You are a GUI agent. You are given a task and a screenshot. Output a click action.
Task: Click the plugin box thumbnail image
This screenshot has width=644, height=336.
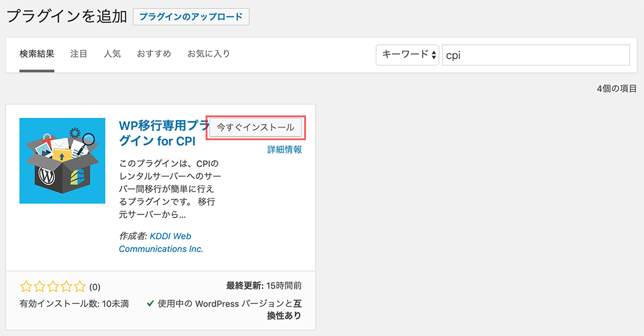[x=62, y=161]
